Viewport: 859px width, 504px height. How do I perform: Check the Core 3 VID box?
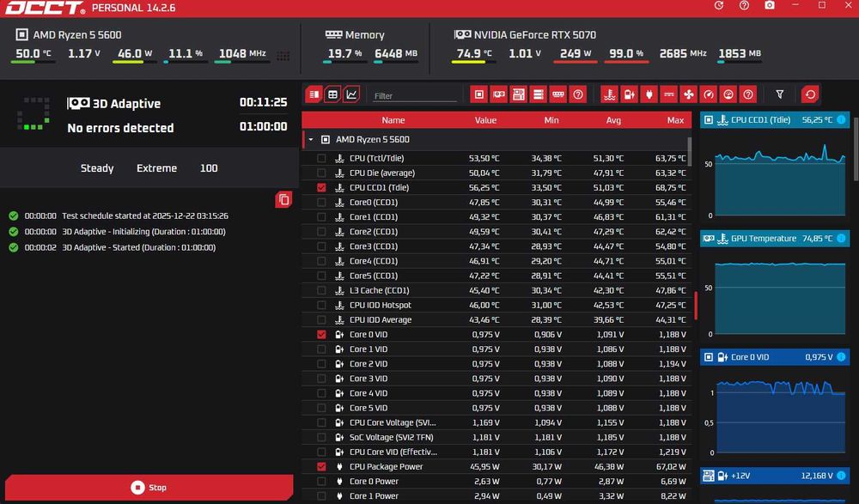point(321,379)
